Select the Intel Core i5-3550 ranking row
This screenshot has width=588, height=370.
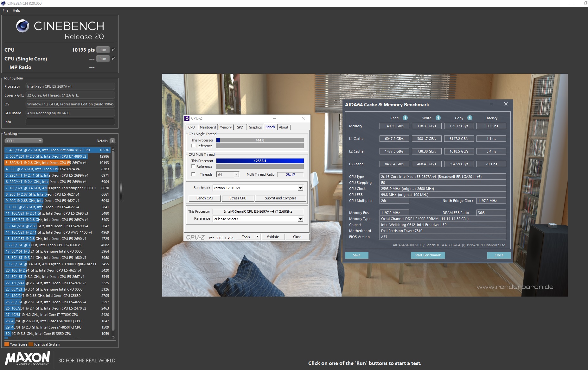tap(57, 334)
